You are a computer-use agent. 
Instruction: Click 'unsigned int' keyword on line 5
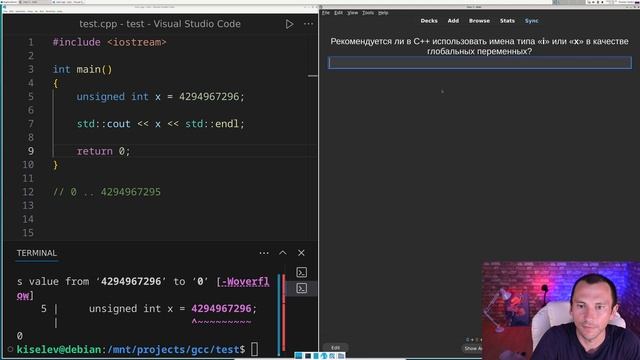tap(112, 97)
